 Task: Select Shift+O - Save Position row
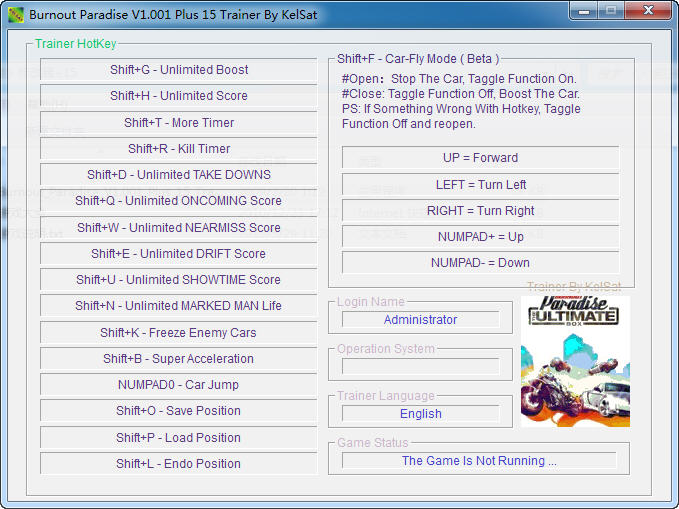tap(179, 410)
